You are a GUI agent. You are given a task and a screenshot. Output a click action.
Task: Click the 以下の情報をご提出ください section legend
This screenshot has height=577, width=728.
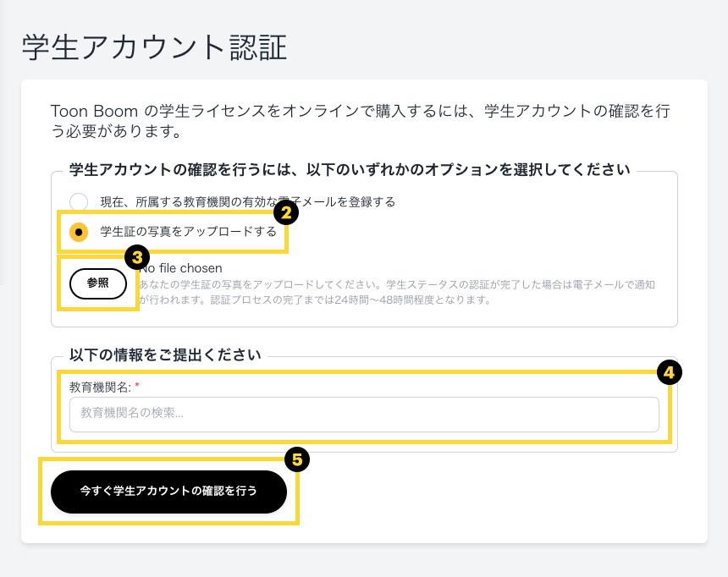[x=165, y=354]
